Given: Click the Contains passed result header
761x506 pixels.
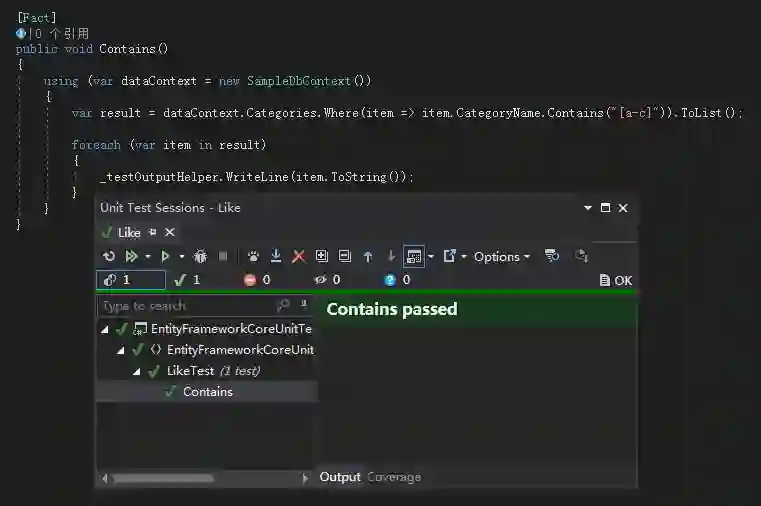Looking at the screenshot, I should click(x=392, y=310).
